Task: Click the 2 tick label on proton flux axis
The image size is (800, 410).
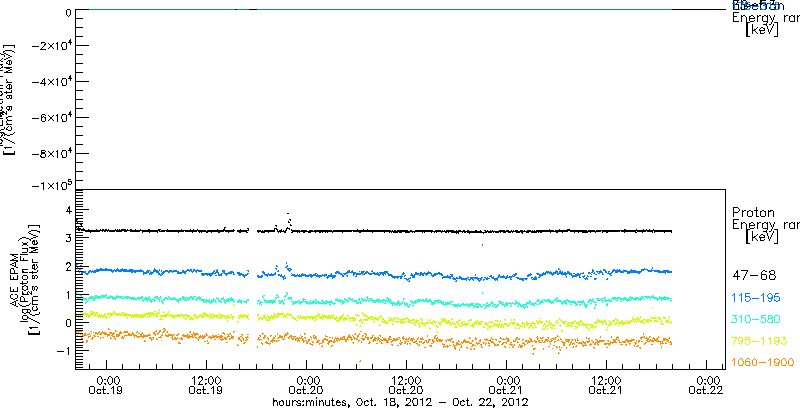Action: 67,266
